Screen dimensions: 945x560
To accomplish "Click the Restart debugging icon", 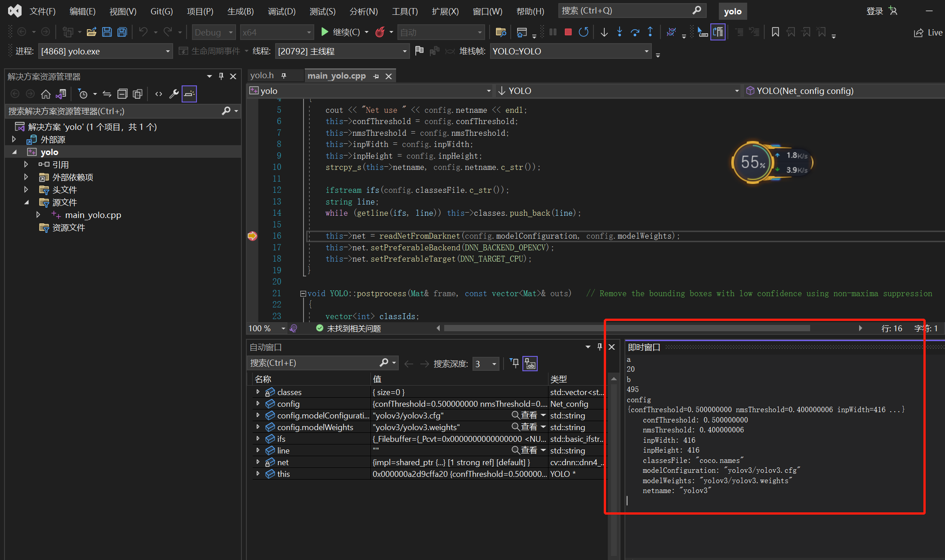I will (584, 32).
